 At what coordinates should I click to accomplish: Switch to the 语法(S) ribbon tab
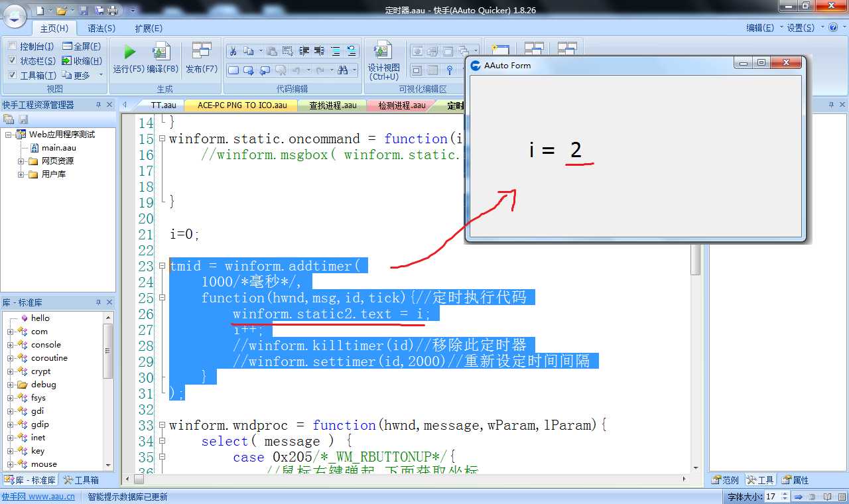click(101, 29)
